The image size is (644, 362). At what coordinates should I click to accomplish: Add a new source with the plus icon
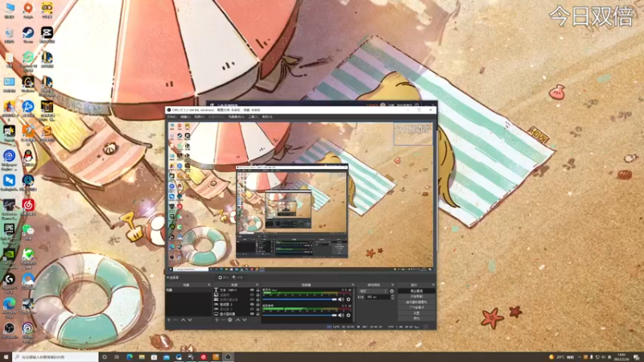tap(217, 319)
